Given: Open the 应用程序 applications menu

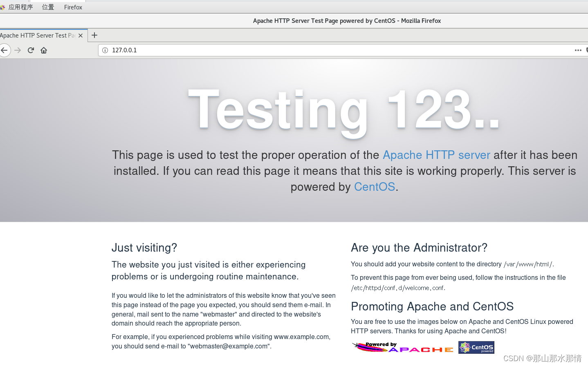Looking at the screenshot, I should 20,7.
